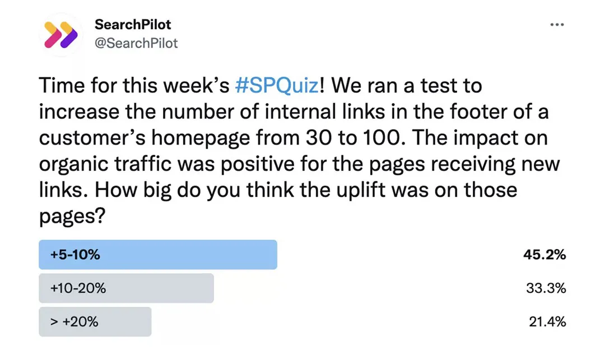The height and width of the screenshot is (364, 605).
Task: Select the +5-10% poll option bar
Action: tap(157, 255)
